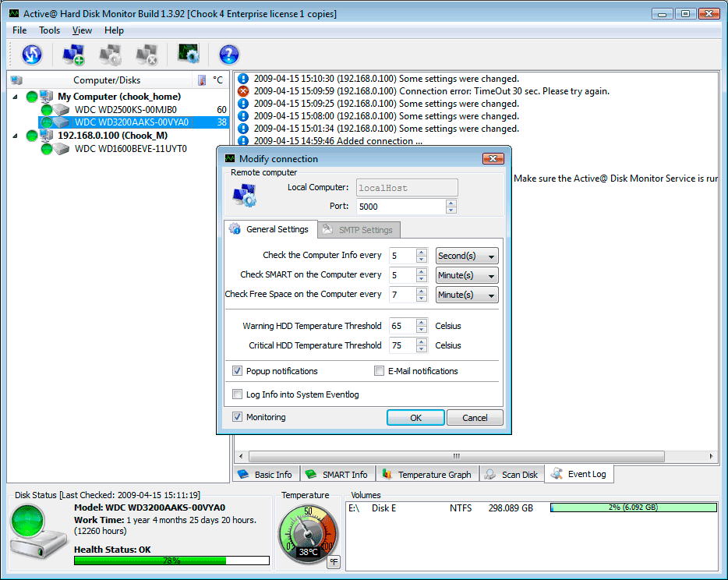728x580 pixels.
Task: Click the event log horizontal scrollbar
Action: click(457, 456)
